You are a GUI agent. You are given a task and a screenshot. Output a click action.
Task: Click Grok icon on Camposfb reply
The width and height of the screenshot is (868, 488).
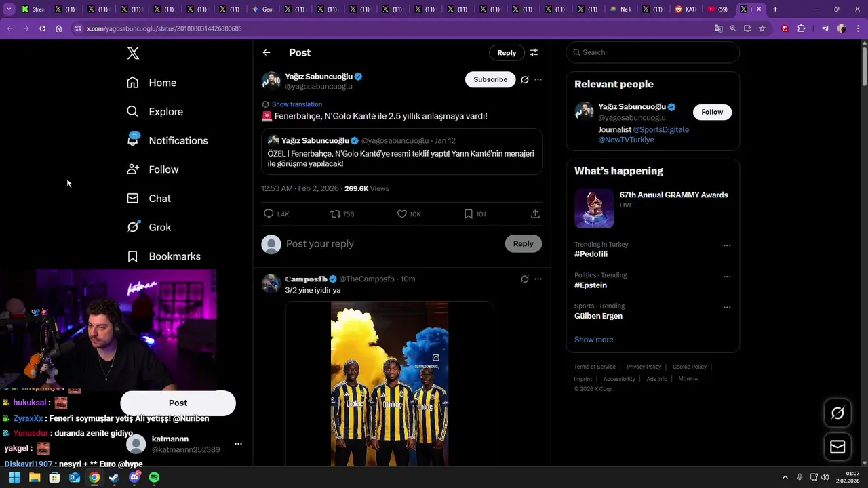525,279
